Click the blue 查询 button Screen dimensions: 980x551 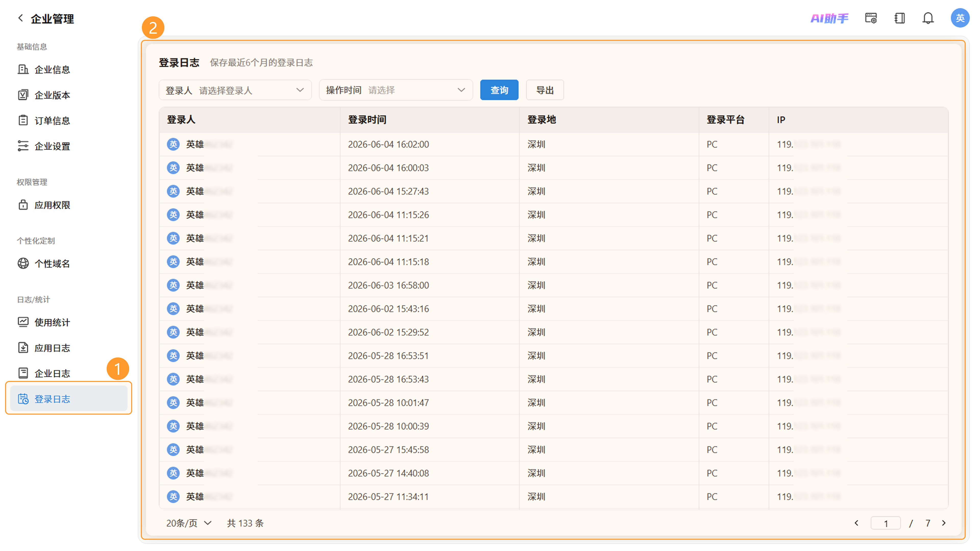pos(499,90)
